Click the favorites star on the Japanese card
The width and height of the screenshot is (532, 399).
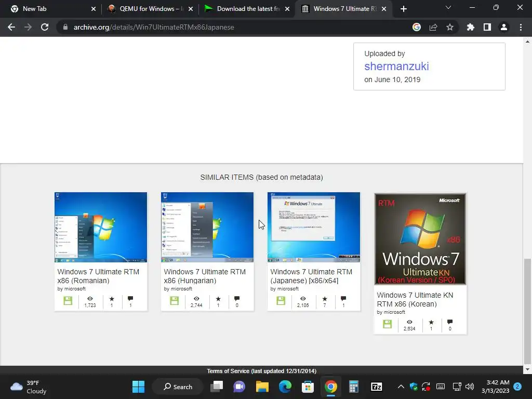point(325,299)
